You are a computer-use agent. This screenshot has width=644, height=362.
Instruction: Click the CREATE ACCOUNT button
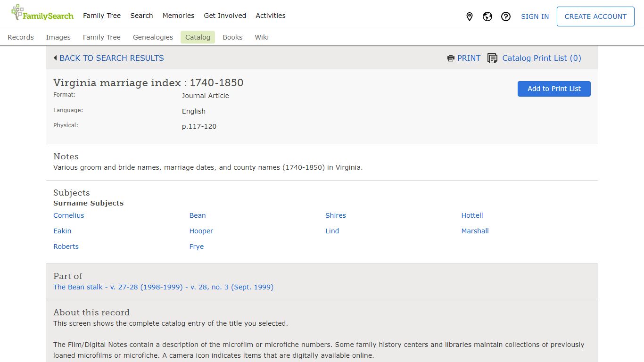(595, 16)
